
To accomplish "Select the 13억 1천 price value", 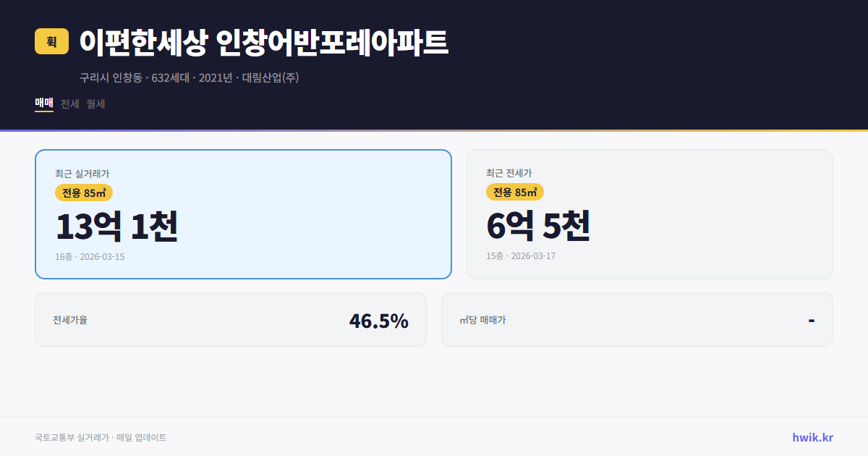I will click(117, 226).
